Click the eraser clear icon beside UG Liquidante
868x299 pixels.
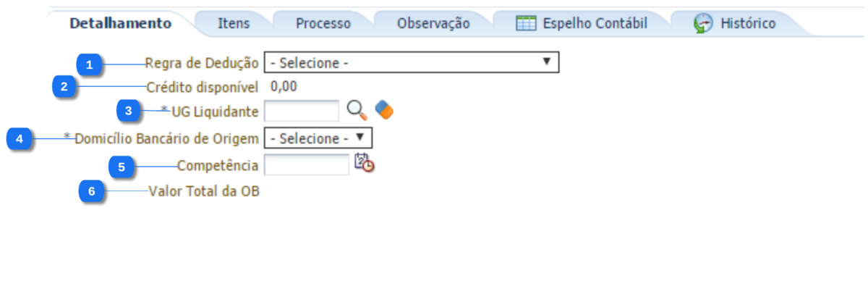point(384,110)
